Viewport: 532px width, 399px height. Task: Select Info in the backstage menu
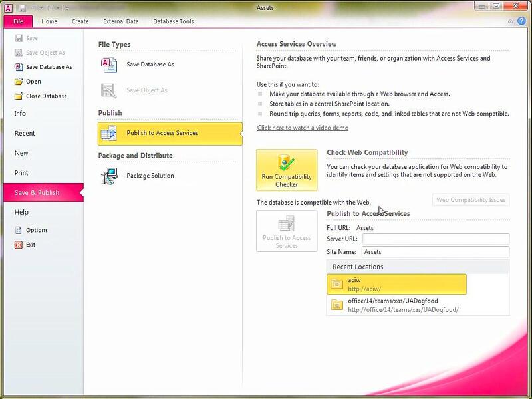point(21,114)
